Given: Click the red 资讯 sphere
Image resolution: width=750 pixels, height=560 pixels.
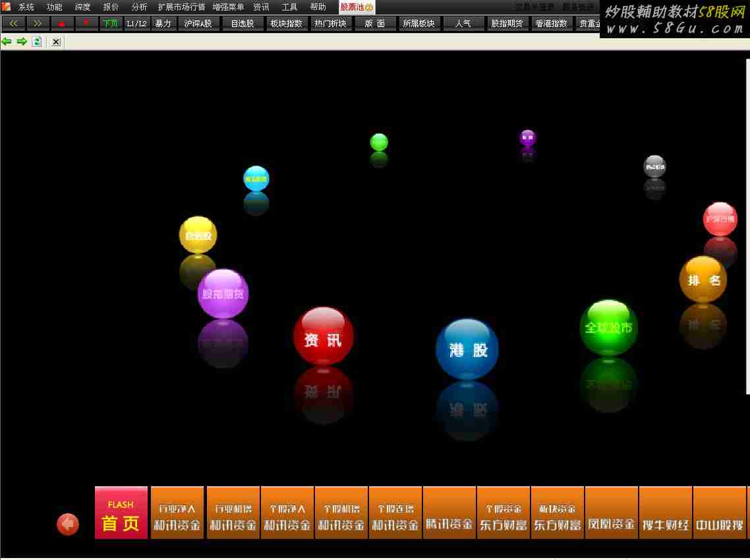Looking at the screenshot, I should (x=323, y=337).
